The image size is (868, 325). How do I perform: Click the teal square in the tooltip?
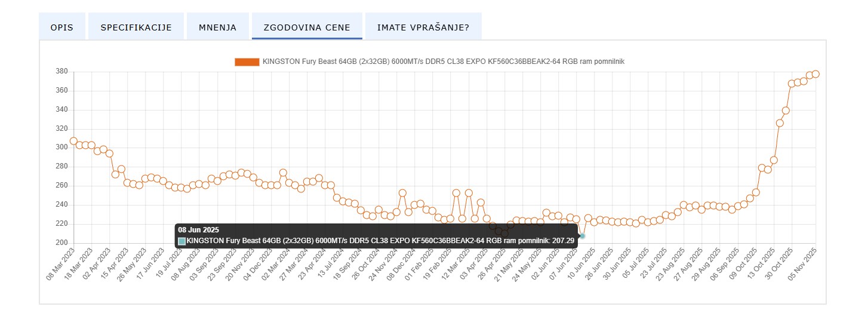click(x=182, y=241)
